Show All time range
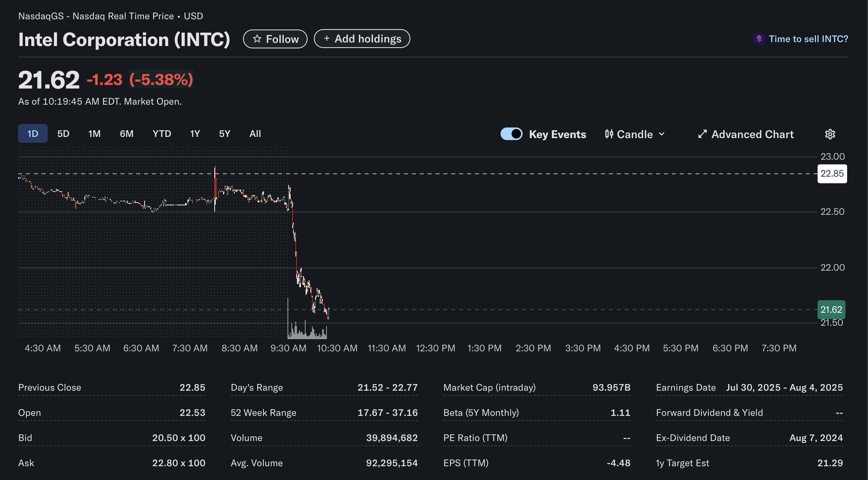 pos(255,134)
